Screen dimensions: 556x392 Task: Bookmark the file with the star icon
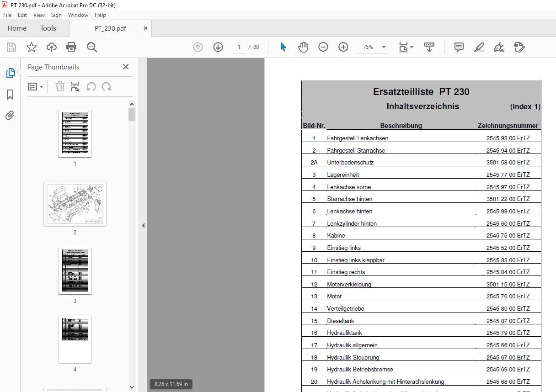(x=32, y=47)
